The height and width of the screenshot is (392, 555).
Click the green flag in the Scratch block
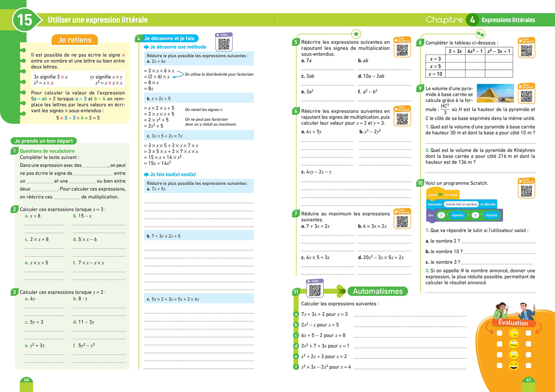(x=441, y=195)
